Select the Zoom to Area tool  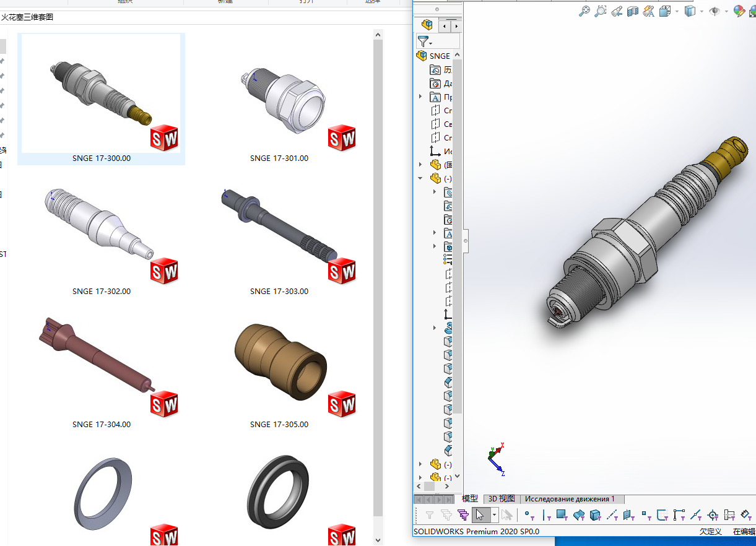[x=600, y=11]
